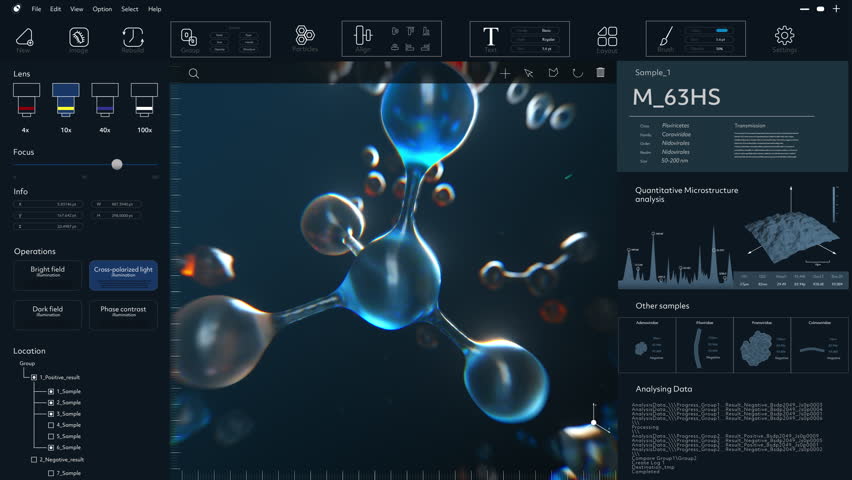Viewport: 852px width, 480px height.
Task: Open the third Other samples thumbnail
Action: click(762, 345)
